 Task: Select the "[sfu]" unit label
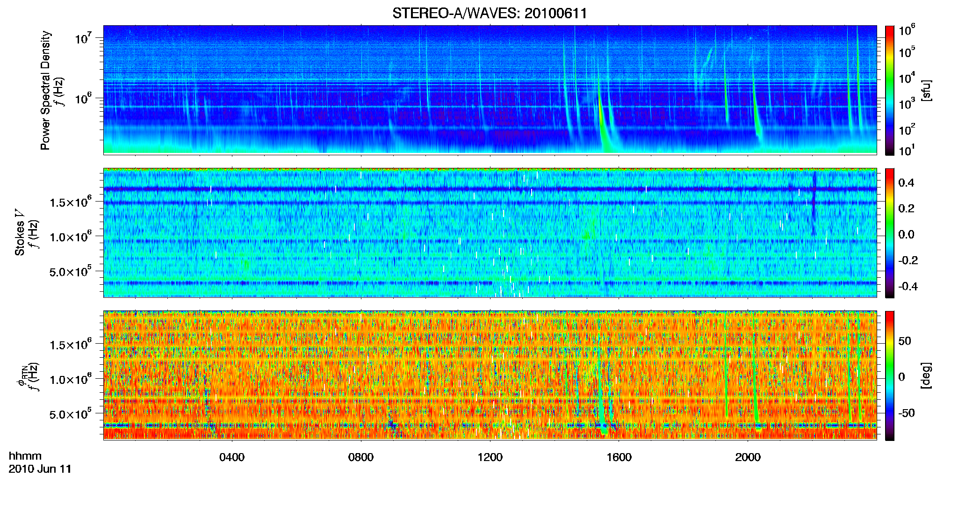pyautogui.click(x=926, y=90)
